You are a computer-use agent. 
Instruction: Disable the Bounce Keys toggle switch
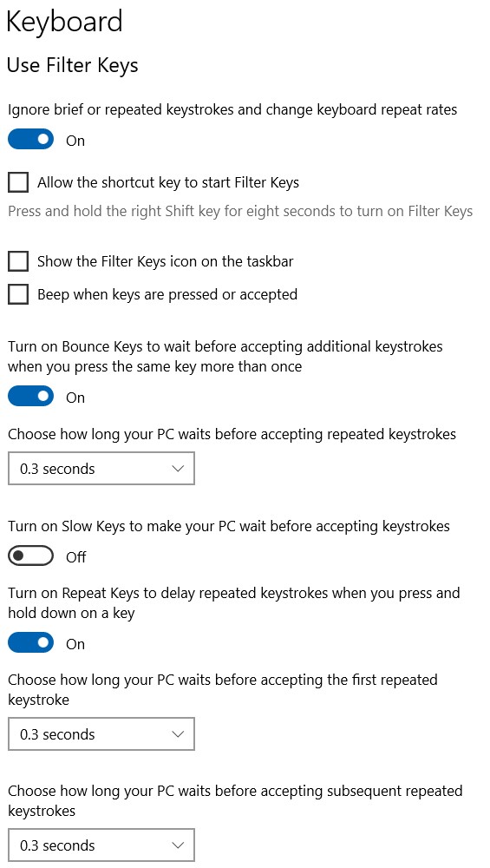(x=31, y=397)
